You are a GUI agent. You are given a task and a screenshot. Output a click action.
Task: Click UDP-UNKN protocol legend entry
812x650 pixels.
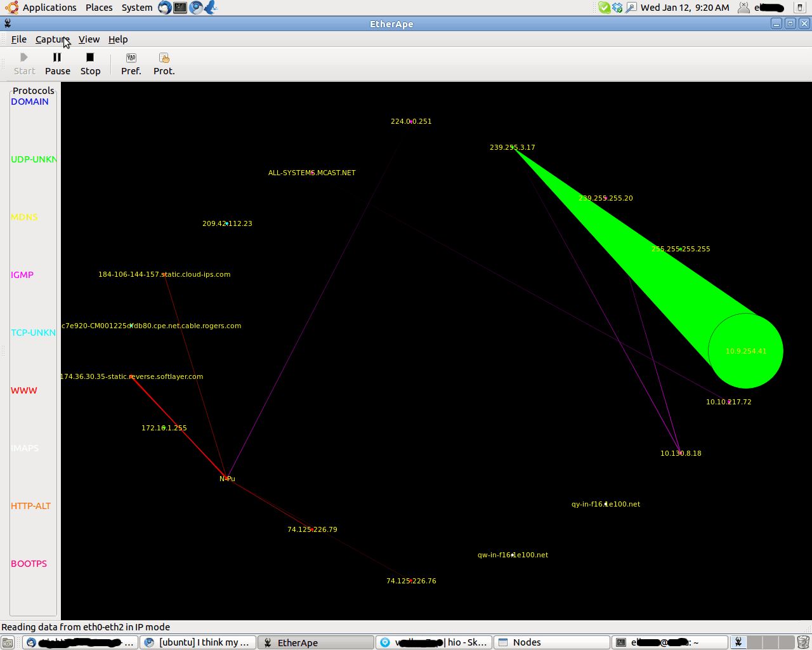click(34, 159)
